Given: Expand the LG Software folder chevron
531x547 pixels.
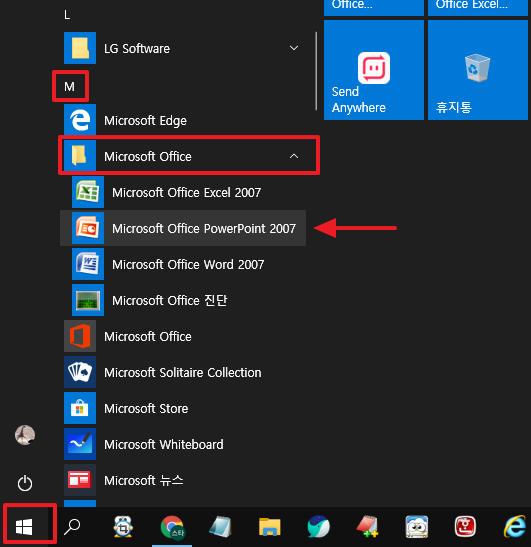Looking at the screenshot, I should (x=294, y=48).
